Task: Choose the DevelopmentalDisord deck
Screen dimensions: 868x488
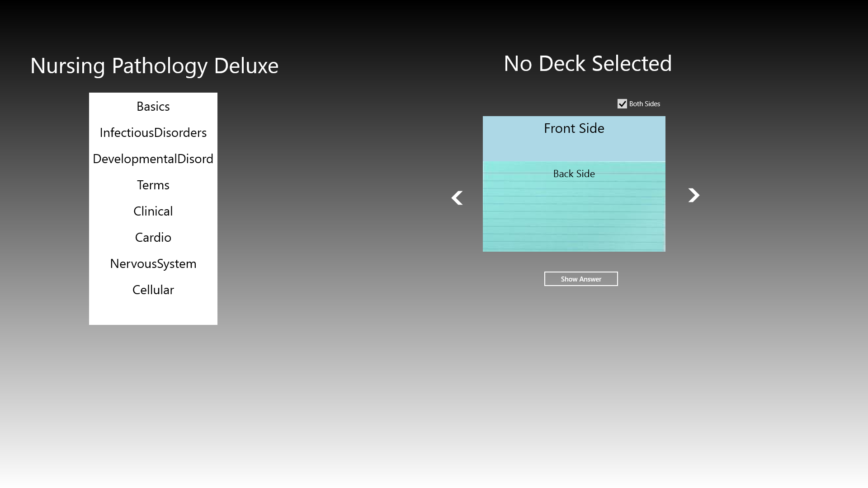Action: (x=153, y=159)
